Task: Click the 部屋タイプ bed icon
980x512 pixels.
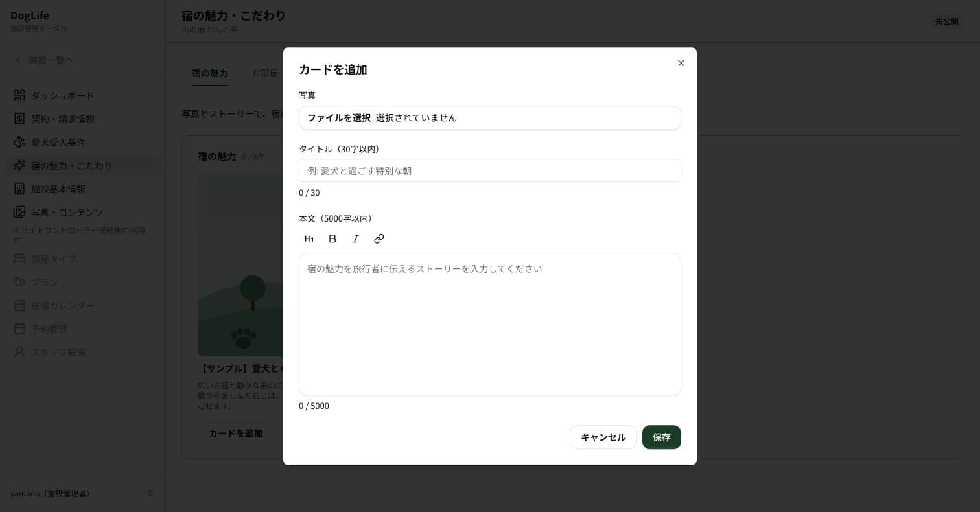Action: pos(19,259)
